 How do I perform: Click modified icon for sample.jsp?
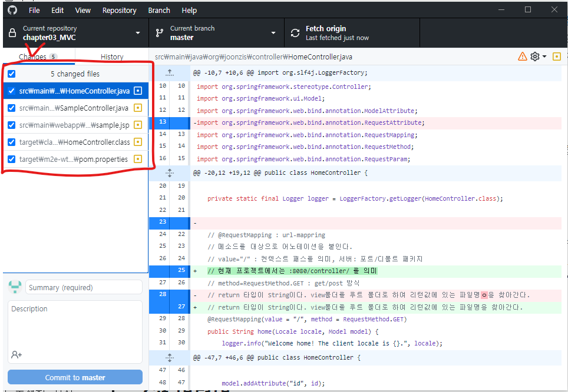pos(138,125)
